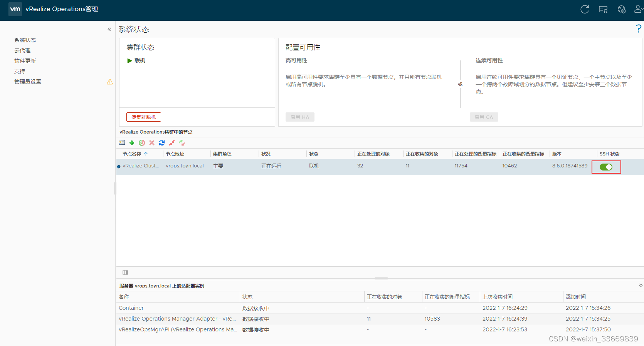Open the help question mark icon
Image resolution: width=644 pixels, height=346 pixels.
click(x=639, y=28)
